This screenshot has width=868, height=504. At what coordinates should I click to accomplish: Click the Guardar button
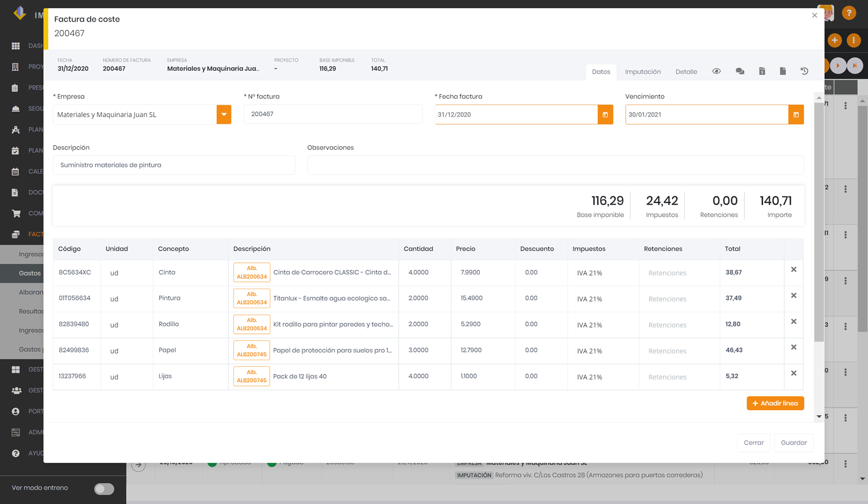(x=794, y=443)
